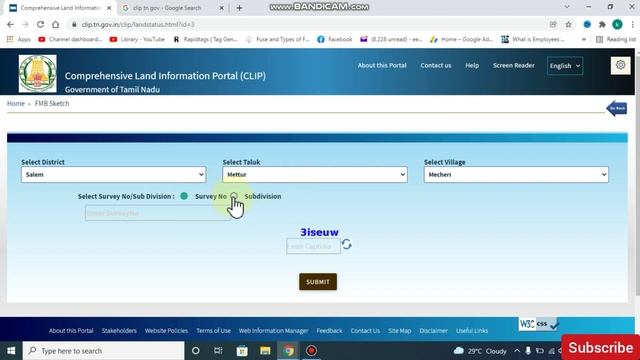The height and width of the screenshot is (360, 640).
Task: Click the address bar URL
Action: 138,24
